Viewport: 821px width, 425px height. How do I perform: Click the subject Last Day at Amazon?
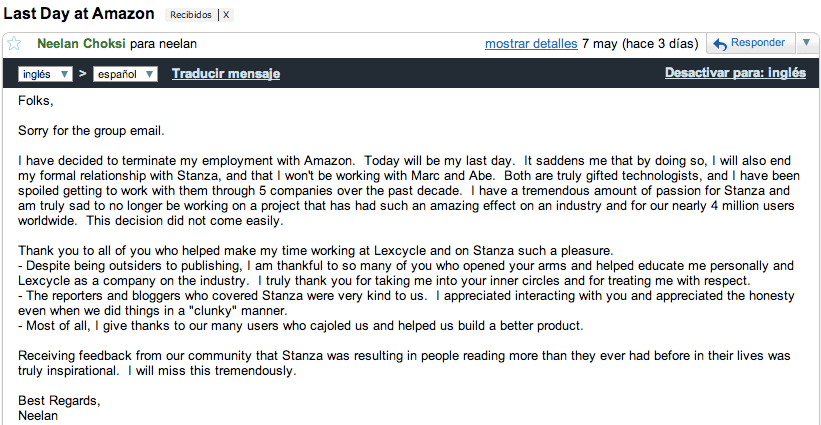pos(79,14)
